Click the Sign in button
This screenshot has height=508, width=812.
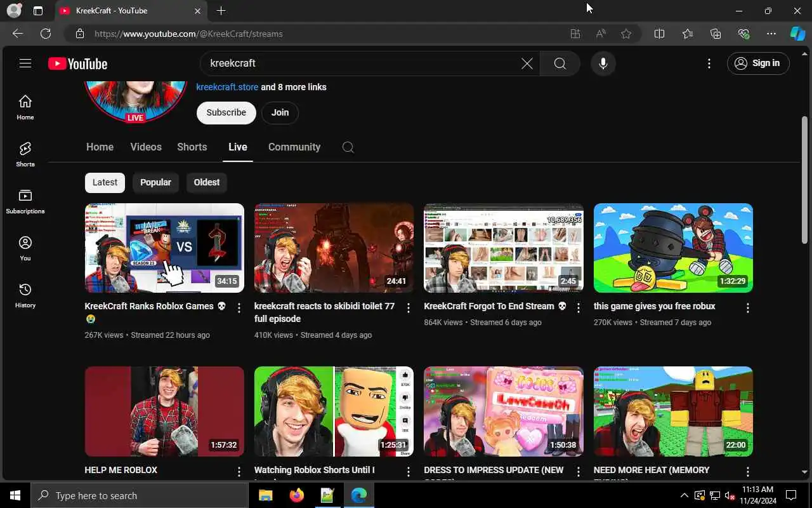click(x=758, y=63)
